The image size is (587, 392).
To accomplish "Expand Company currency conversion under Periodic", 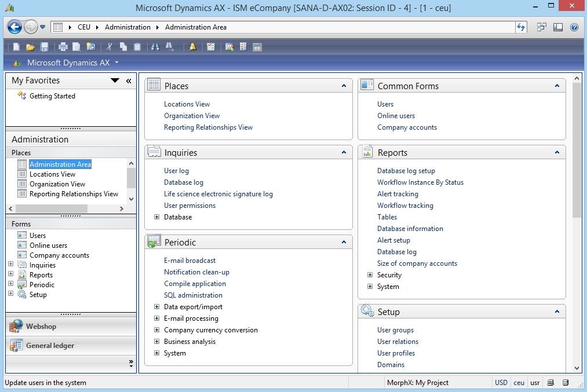I will pyautogui.click(x=157, y=330).
